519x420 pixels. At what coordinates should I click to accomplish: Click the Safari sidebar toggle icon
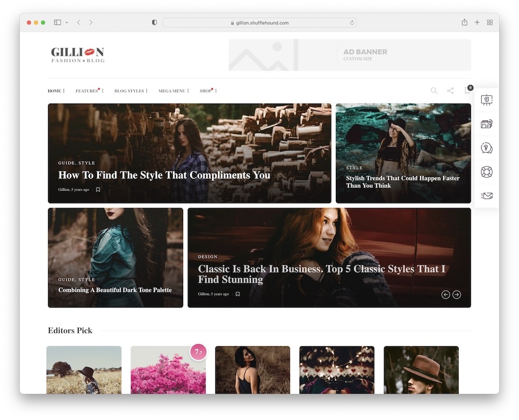tap(57, 22)
